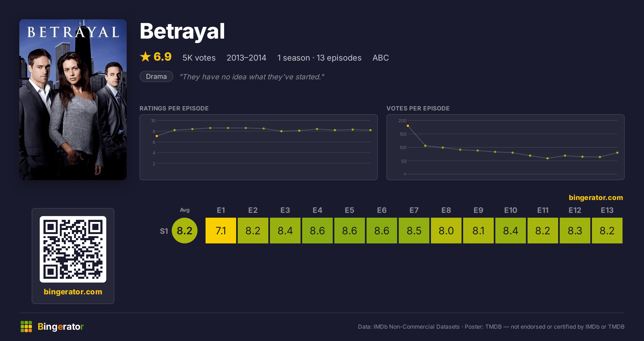Follow the bingerator.com link above episode grid
The height and width of the screenshot is (341, 644).
[596, 198]
